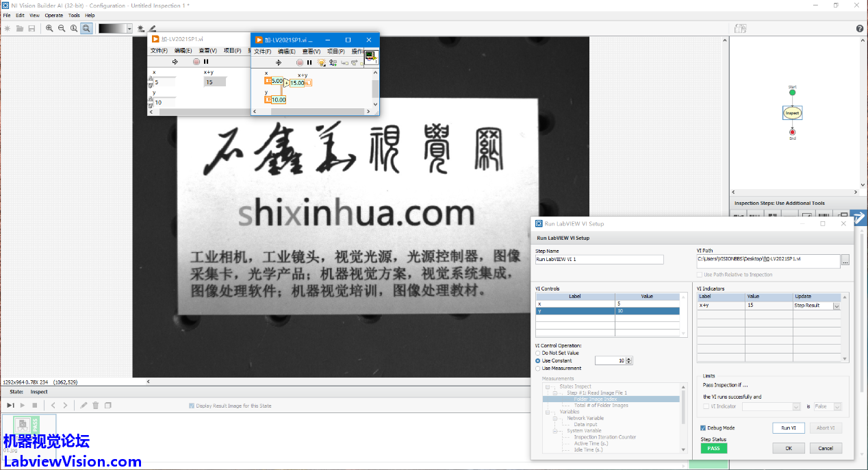Select the Zoom to Fit tool

tap(86, 28)
